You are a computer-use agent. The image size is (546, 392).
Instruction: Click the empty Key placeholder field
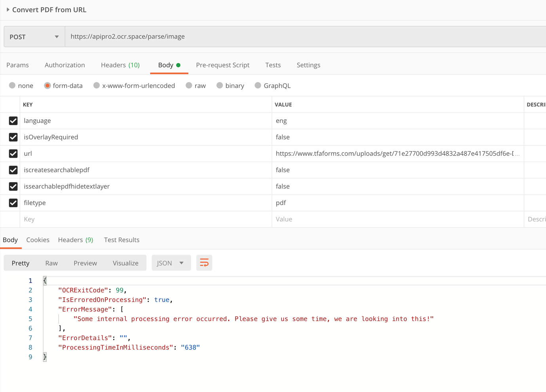[x=146, y=219]
